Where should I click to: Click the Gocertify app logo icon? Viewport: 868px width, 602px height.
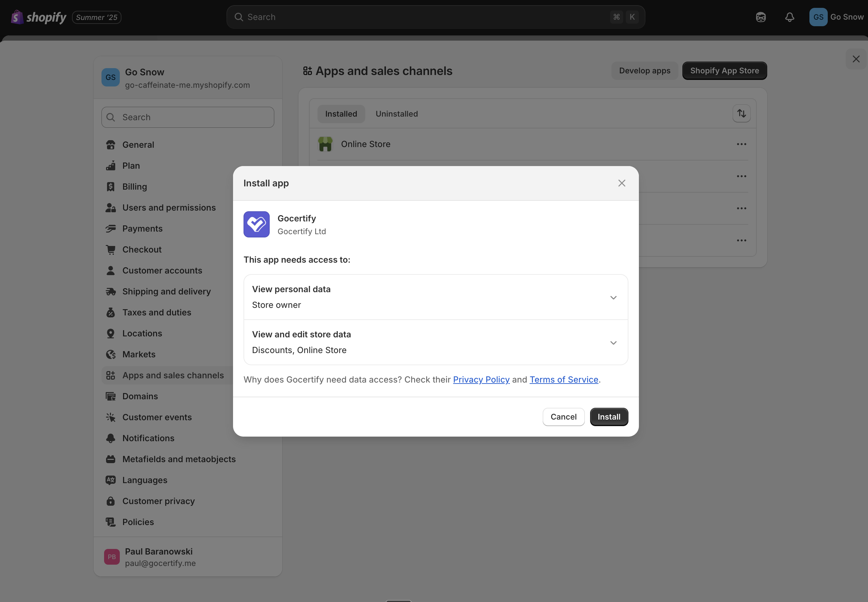(256, 224)
